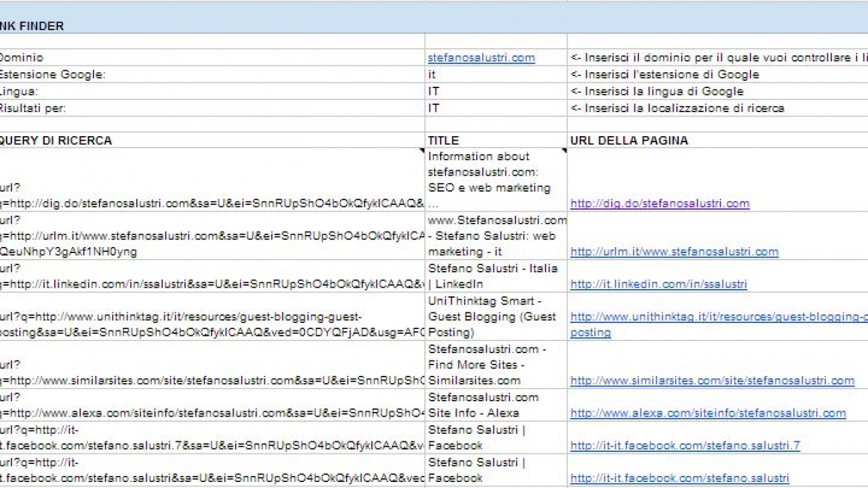Viewport: 868px width, 488px height.
Task: Open the similarsites.com stefanosalustri link
Action: (x=712, y=381)
